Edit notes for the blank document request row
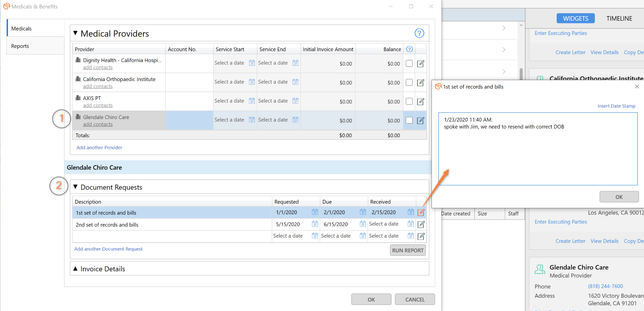This screenshot has height=311, width=644. [421, 236]
